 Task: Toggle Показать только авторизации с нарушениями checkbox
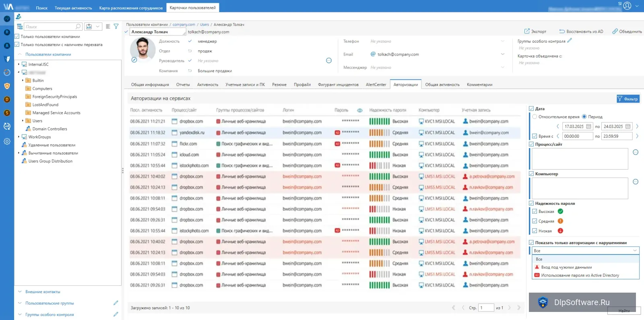pos(531,243)
